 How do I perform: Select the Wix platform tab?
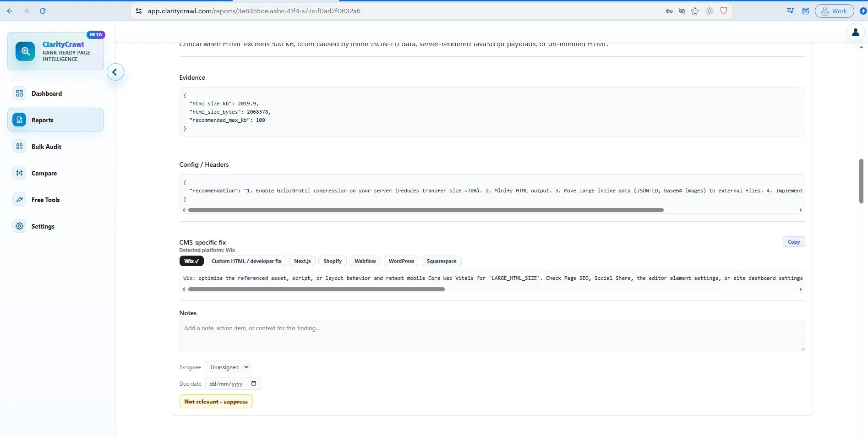click(191, 261)
